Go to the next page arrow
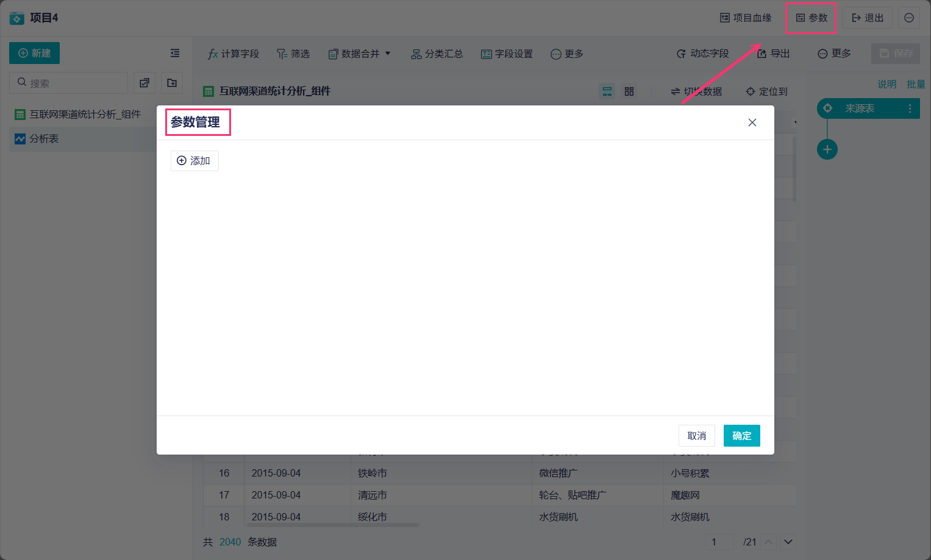Screen dimensions: 931x560 788,542
